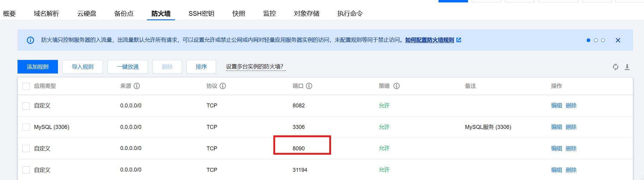Click the 一键放通 button

[128, 67]
